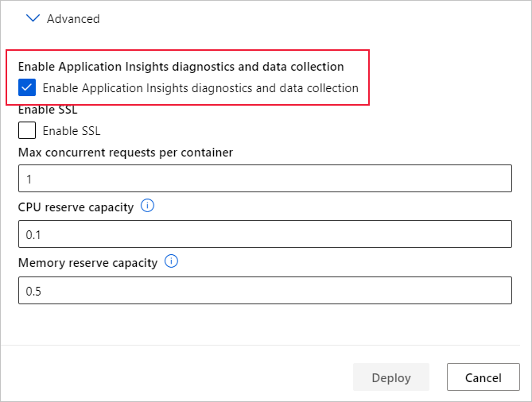Show info tooltip for CPU reserve capacity

tap(147, 206)
